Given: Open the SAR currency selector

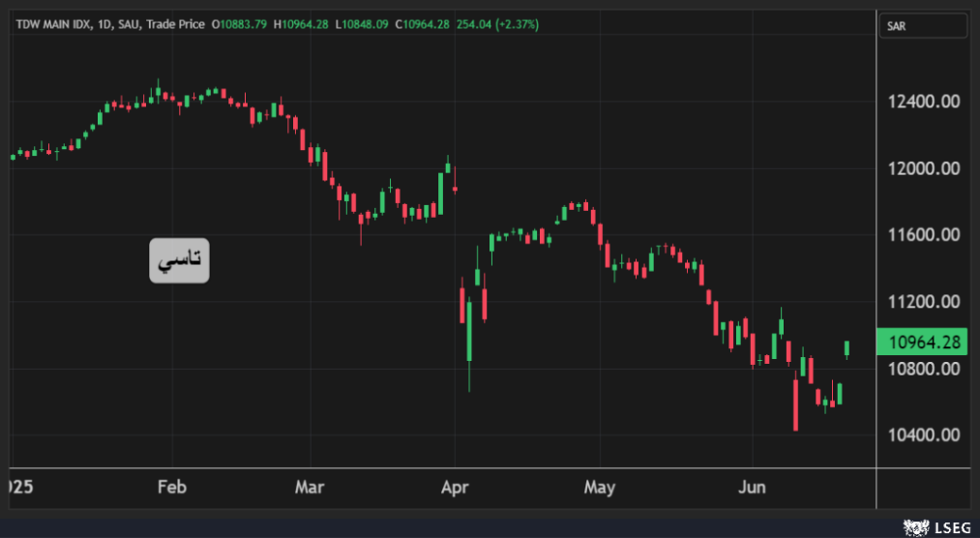Looking at the screenshot, I should [x=922, y=26].
